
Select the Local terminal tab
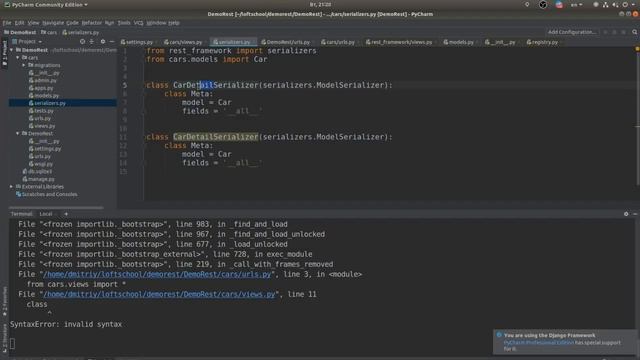(46, 214)
